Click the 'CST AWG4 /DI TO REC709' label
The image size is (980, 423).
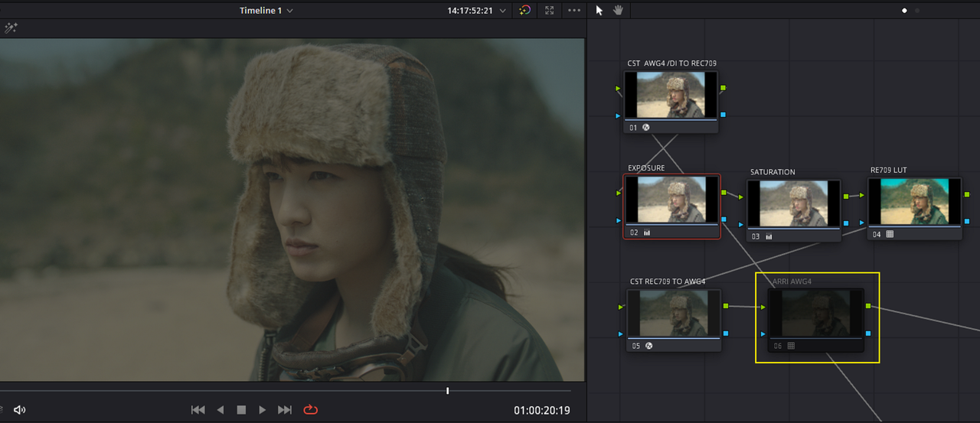click(x=672, y=63)
